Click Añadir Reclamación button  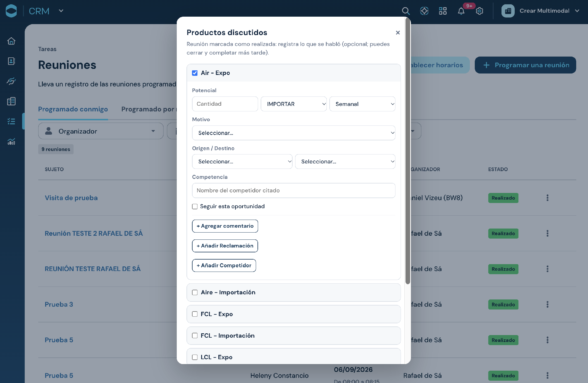pyautogui.click(x=225, y=246)
